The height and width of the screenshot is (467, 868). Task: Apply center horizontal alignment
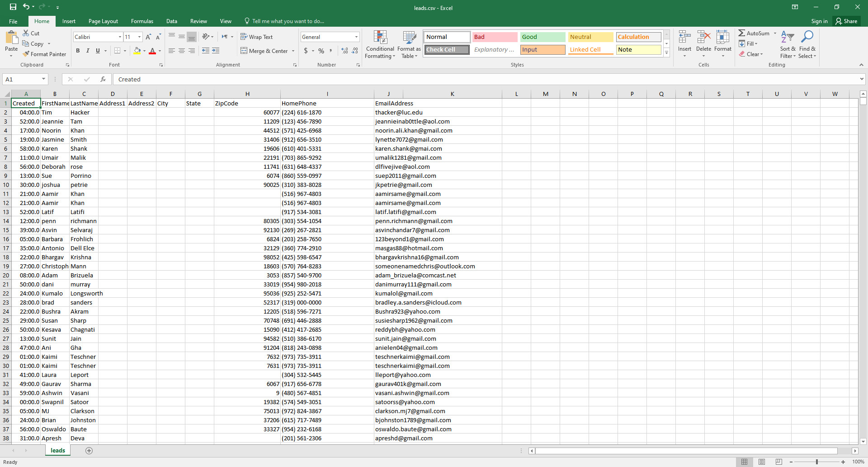pos(182,51)
